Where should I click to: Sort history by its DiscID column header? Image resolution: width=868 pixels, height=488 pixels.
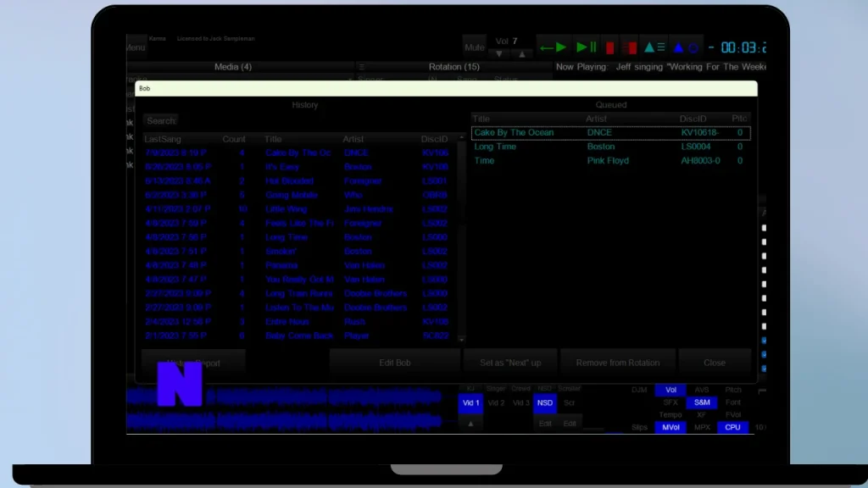pyautogui.click(x=434, y=140)
